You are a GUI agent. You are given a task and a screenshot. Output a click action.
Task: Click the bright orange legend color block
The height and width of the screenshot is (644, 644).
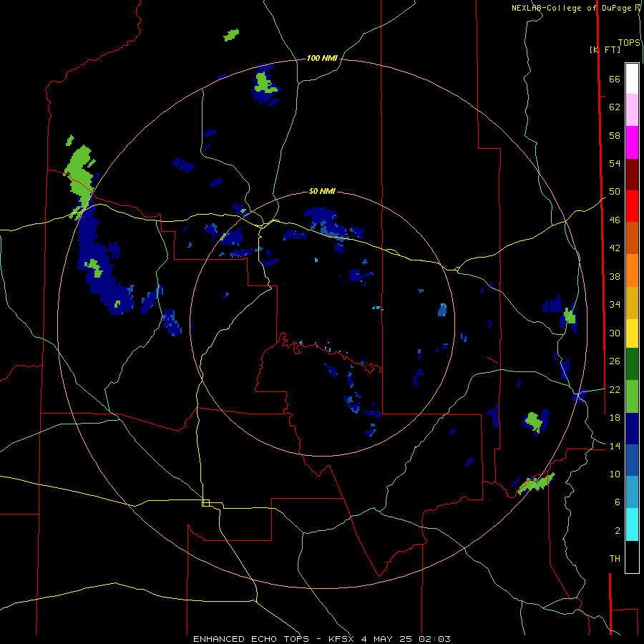pyautogui.click(x=632, y=270)
